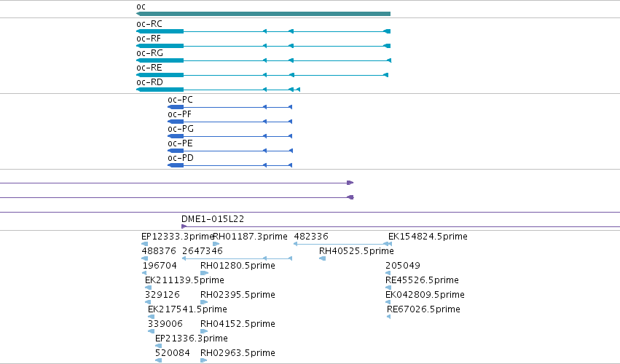Click the oc-RD transcript label
Viewport: 620px width, 364px height.
point(149,82)
